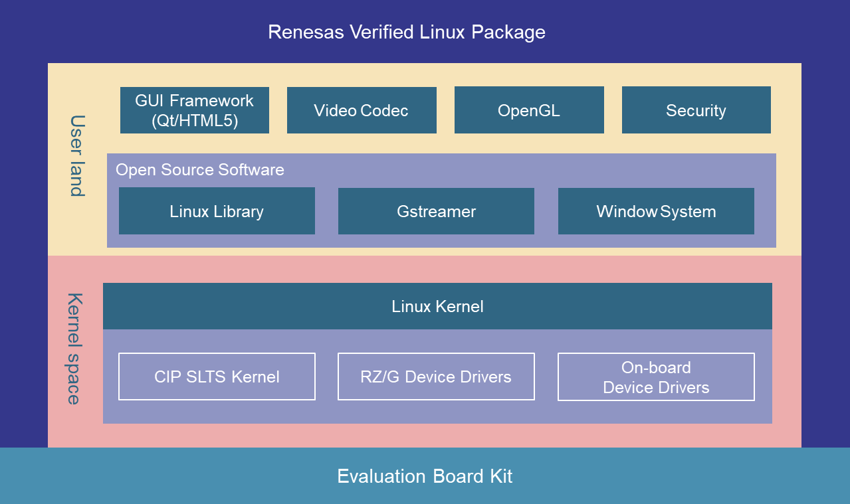
Task: Click the Gstreamer block
Action: (x=436, y=211)
